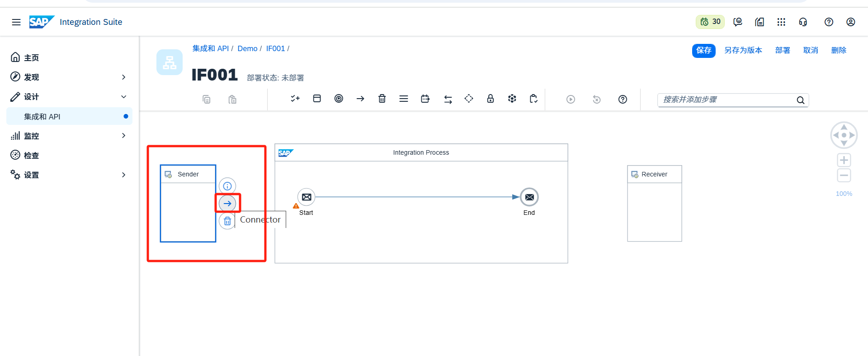Click the SAP logo in header
This screenshot has height=356, width=868.
[x=42, y=22]
